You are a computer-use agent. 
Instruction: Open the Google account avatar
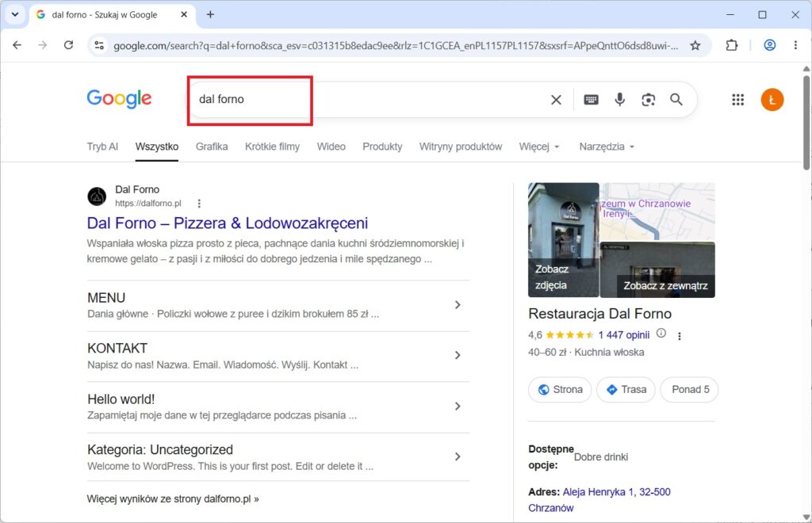point(772,99)
